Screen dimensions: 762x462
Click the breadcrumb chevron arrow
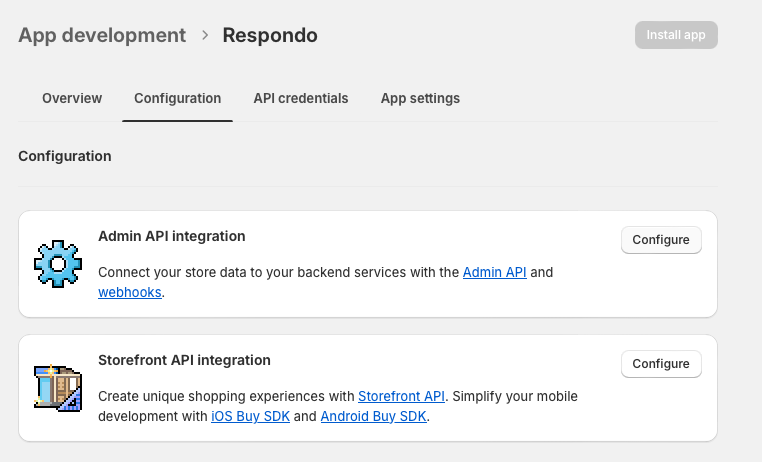pyautogui.click(x=205, y=35)
